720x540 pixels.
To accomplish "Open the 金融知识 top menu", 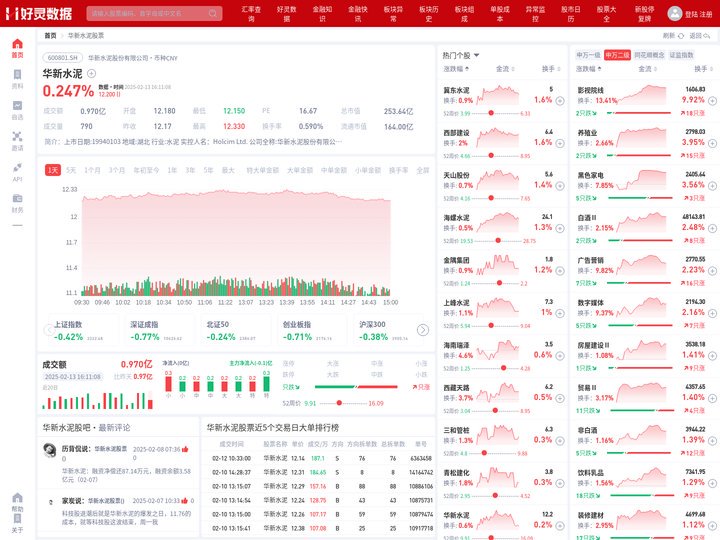I will [322, 14].
